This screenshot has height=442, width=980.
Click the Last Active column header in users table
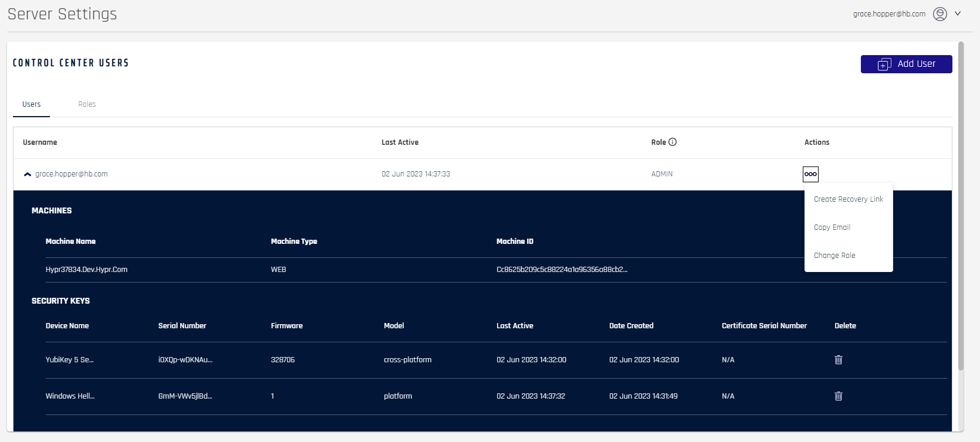[400, 142]
